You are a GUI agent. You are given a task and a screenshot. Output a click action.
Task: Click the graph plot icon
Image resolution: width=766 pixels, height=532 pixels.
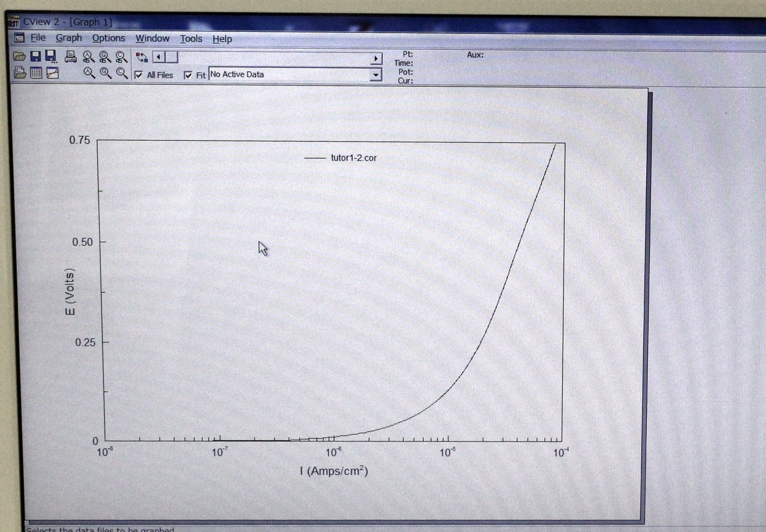[x=53, y=73]
